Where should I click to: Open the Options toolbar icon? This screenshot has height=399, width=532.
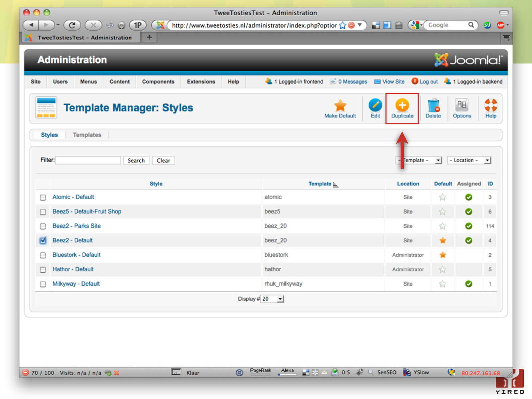point(462,105)
